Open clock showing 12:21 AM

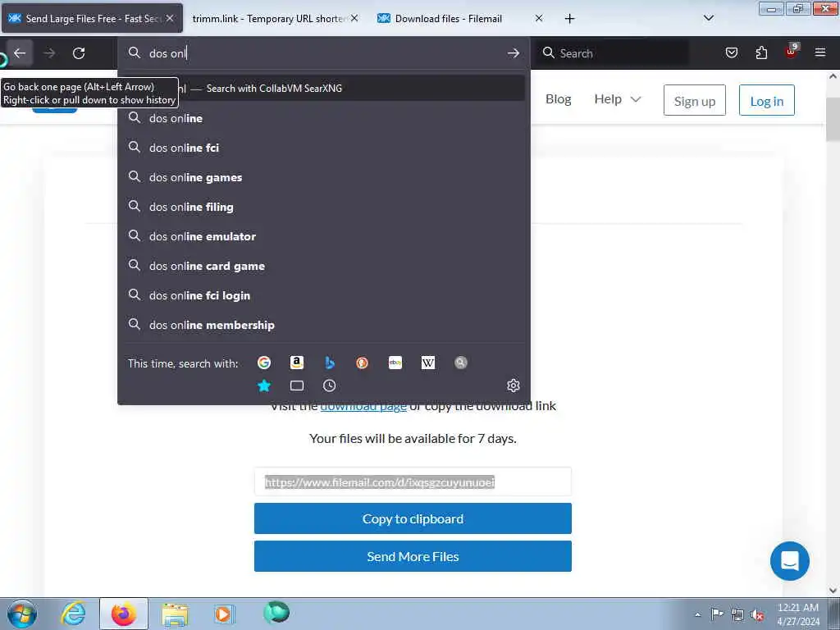[798, 614]
